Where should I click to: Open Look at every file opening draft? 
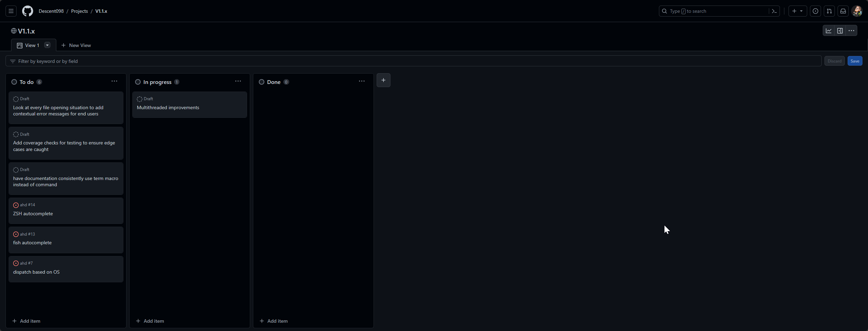tap(58, 111)
